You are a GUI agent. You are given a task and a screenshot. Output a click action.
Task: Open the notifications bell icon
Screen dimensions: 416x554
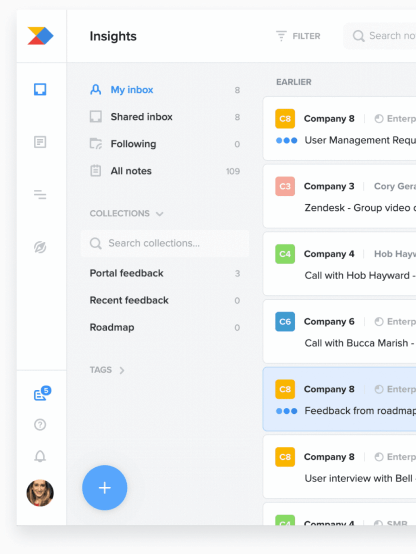pos(40,456)
